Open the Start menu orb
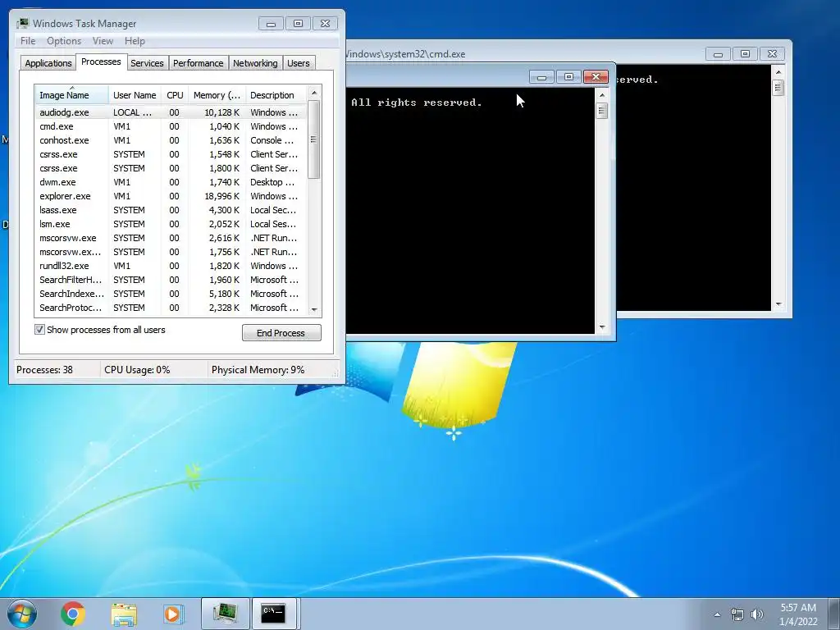This screenshot has width=840, height=630. 22,614
